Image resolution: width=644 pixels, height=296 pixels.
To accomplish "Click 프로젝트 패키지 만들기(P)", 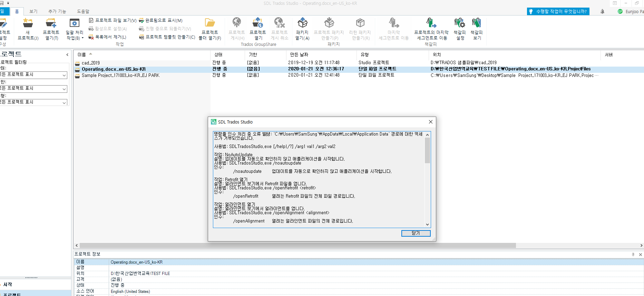I will [329, 29].
